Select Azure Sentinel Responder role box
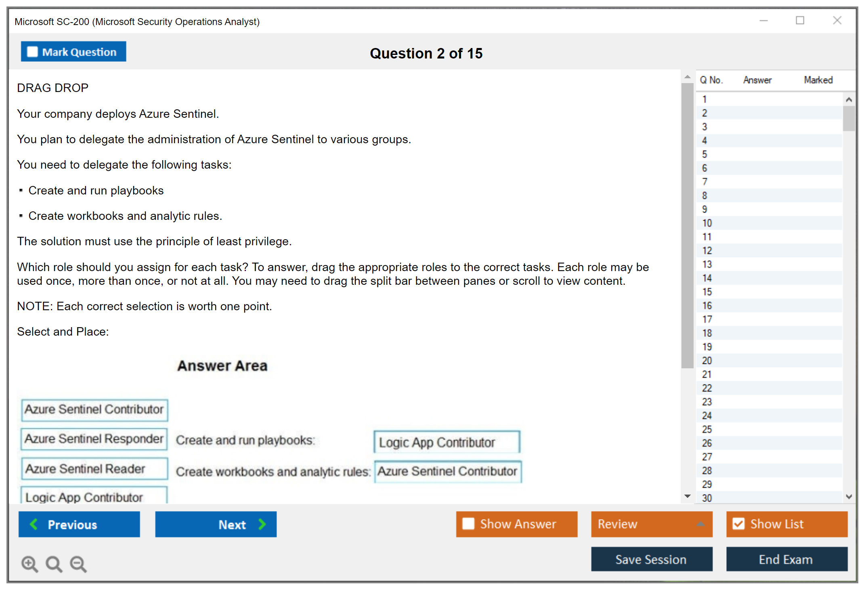 (x=94, y=439)
